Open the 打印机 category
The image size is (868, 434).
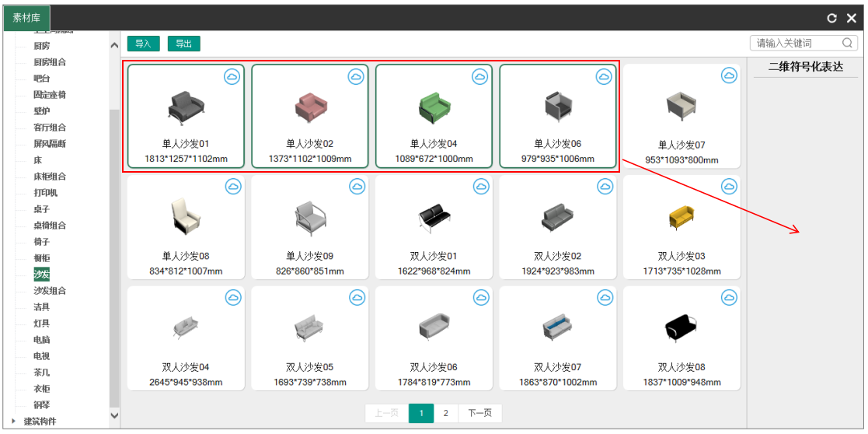pyautogui.click(x=45, y=193)
